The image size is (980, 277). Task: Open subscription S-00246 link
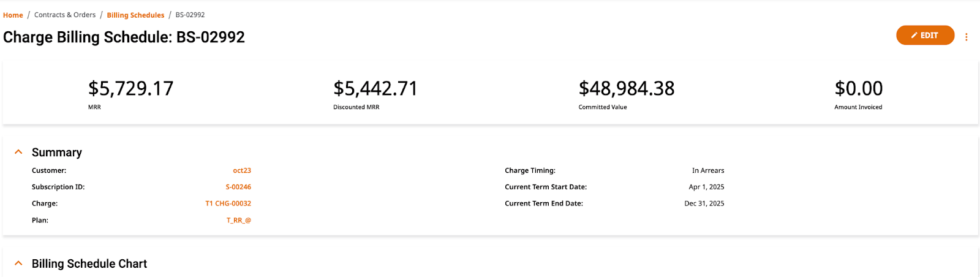[x=238, y=187]
